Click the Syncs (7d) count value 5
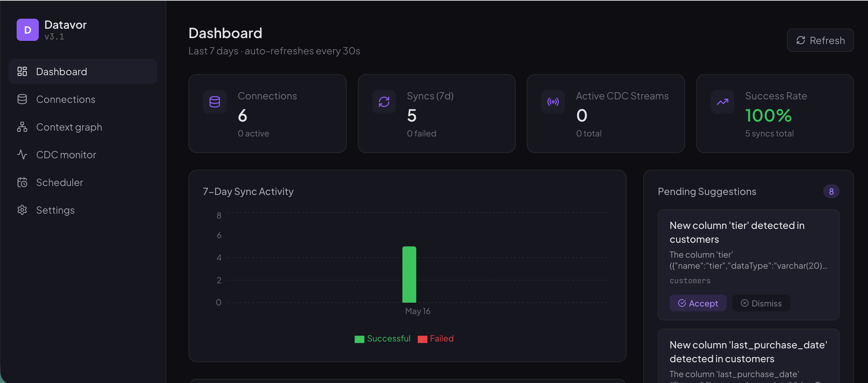This screenshot has width=868, height=383. 412,116
